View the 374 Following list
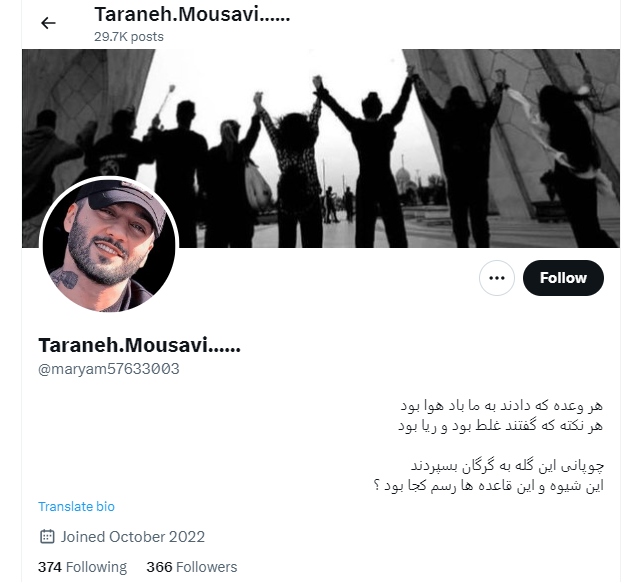This screenshot has width=626, height=582. pyautogui.click(x=82, y=567)
